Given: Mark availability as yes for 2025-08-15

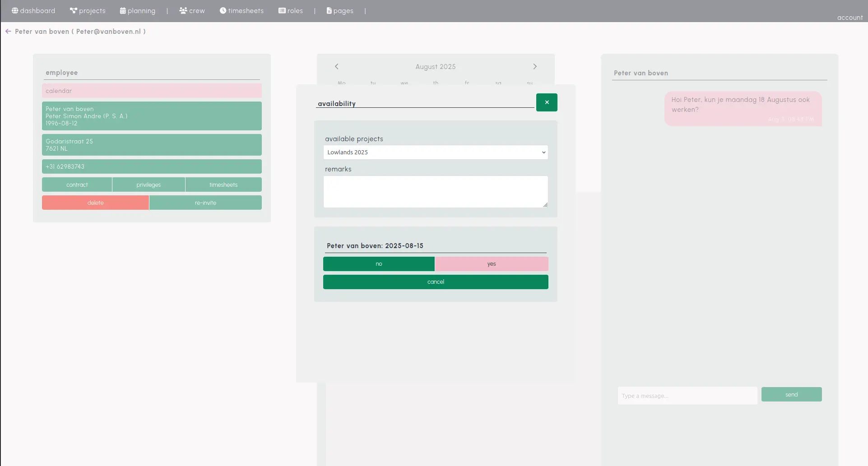Looking at the screenshot, I should [x=491, y=264].
